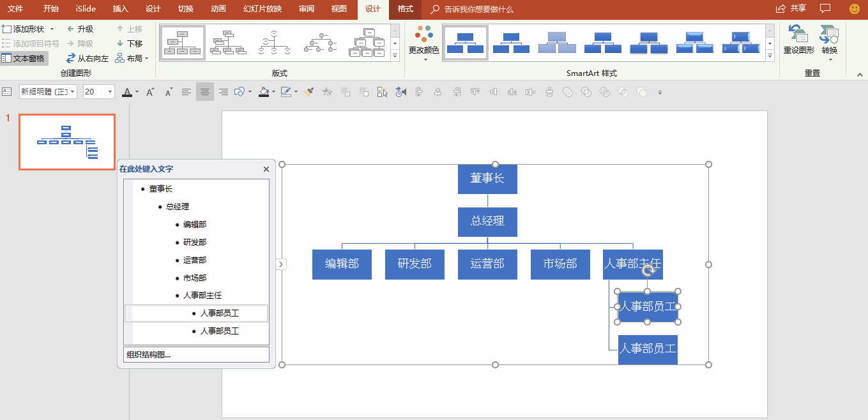Toggle Right to Left (从右向左)
The height and width of the screenshot is (420, 868).
pos(88,58)
